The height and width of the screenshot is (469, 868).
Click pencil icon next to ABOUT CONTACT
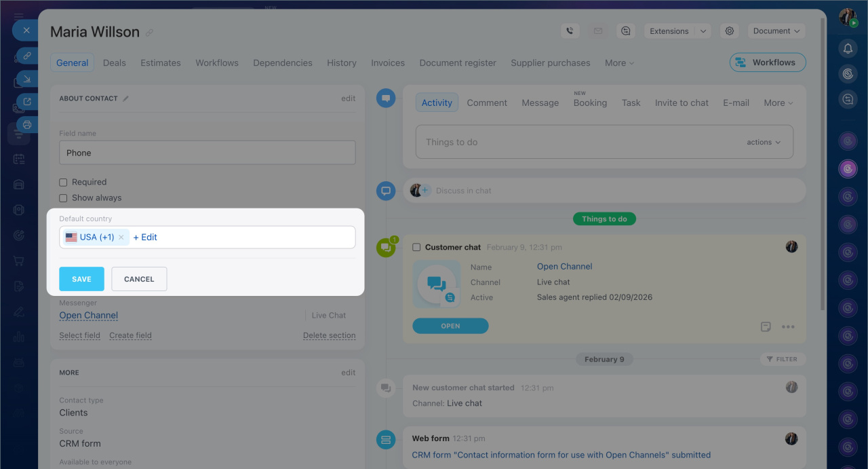125,98
